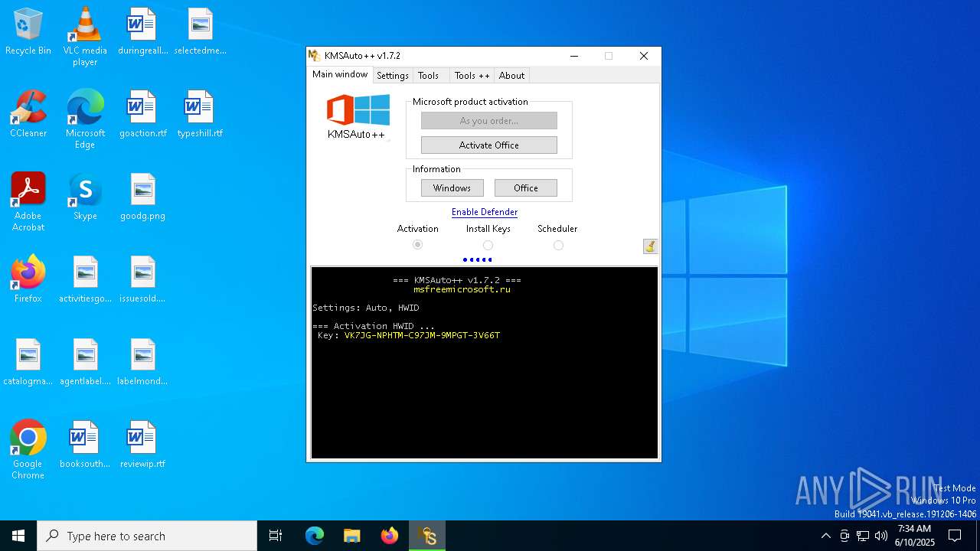980x551 pixels.
Task: Click the As you order... button
Action: click(x=489, y=120)
